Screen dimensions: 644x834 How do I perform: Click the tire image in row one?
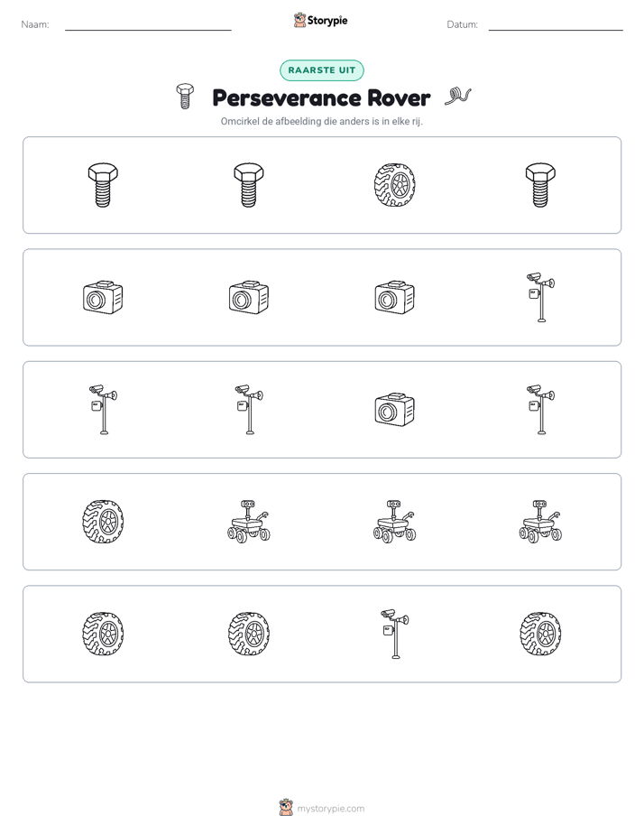tap(394, 184)
